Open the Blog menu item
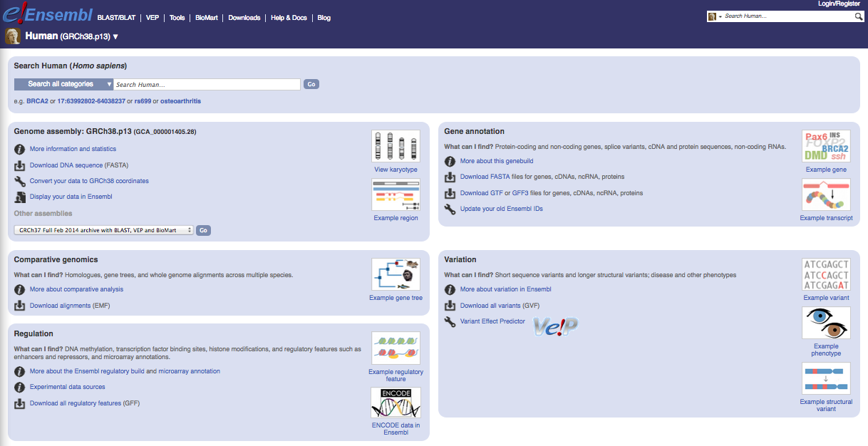 coord(324,18)
